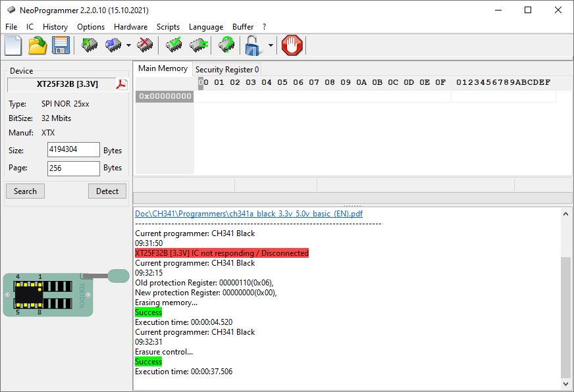Screen dimensions: 574x392
Task: Stop operation with red hand stop icon
Action: tap(292, 45)
